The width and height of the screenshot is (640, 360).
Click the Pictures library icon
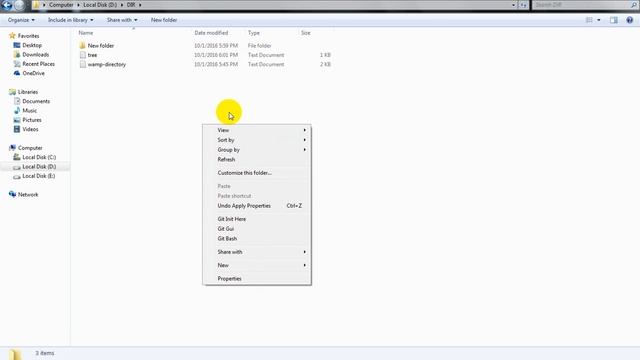pyautogui.click(x=17, y=120)
